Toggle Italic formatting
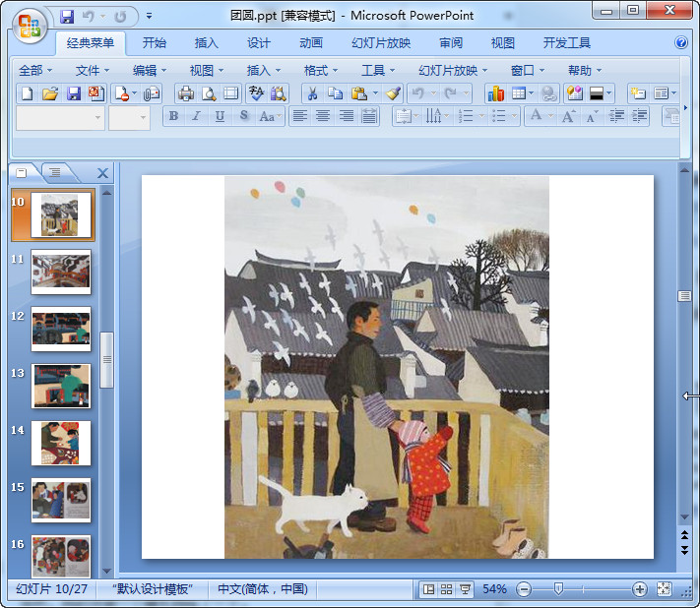Screen dimensions: 700x608 (197, 116)
